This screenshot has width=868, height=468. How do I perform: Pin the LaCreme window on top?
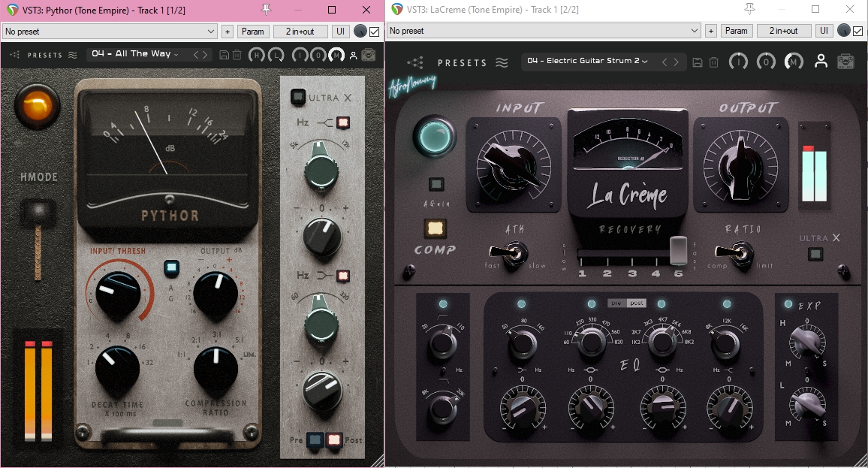(749, 9)
